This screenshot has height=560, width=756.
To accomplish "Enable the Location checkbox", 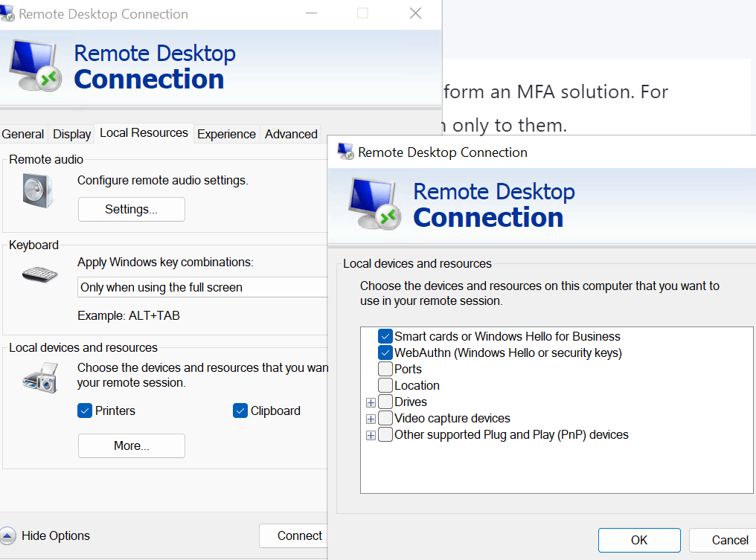I will point(385,385).
